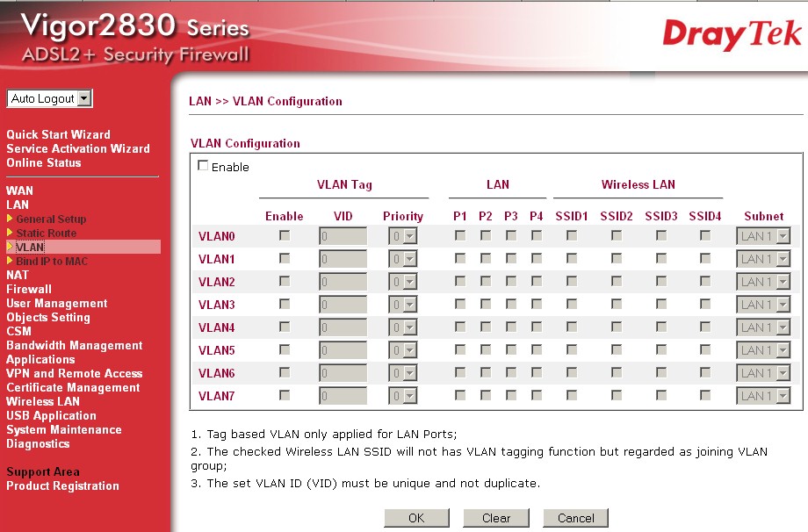808x532 pixels.
Task: Click the Cancel button
Action: coord(575,518)
